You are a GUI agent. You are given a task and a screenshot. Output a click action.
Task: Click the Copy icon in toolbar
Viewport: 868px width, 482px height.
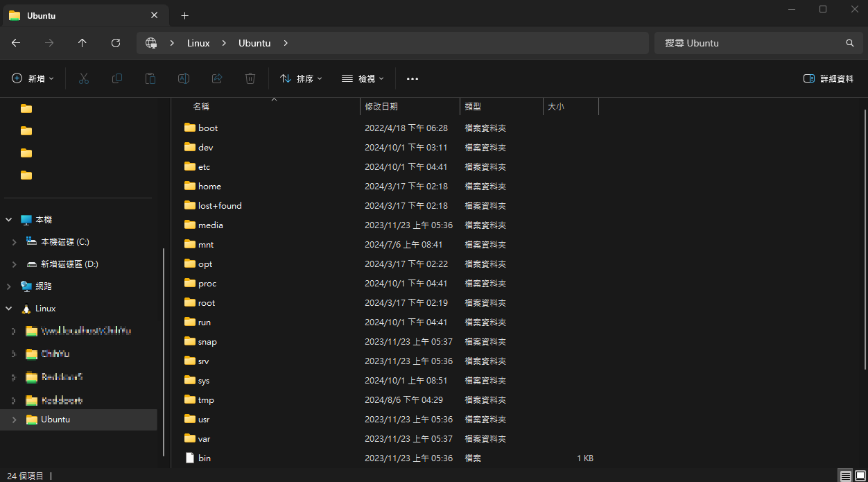(x=117, y=79)
